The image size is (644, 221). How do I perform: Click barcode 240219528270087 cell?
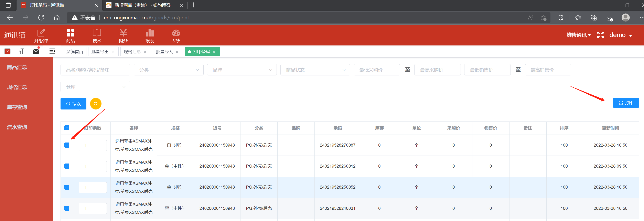click(x=337, y=145)
